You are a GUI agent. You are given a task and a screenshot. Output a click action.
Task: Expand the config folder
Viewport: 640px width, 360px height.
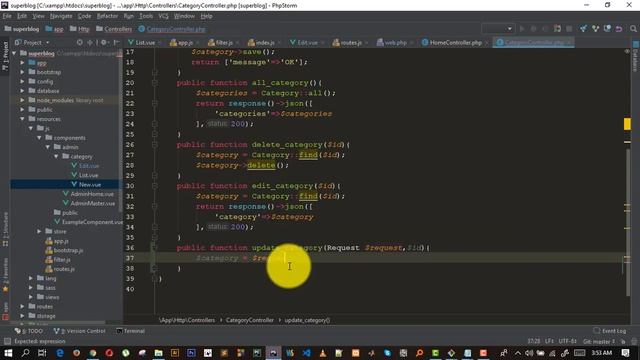click(x=22, y=81)
